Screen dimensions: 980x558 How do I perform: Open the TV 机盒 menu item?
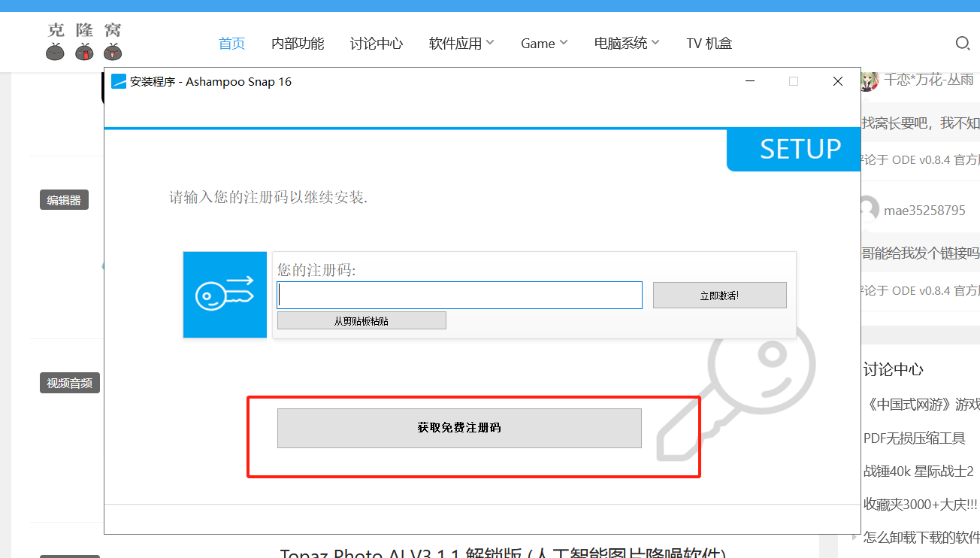pyautogui.click(x=709, y=44)
